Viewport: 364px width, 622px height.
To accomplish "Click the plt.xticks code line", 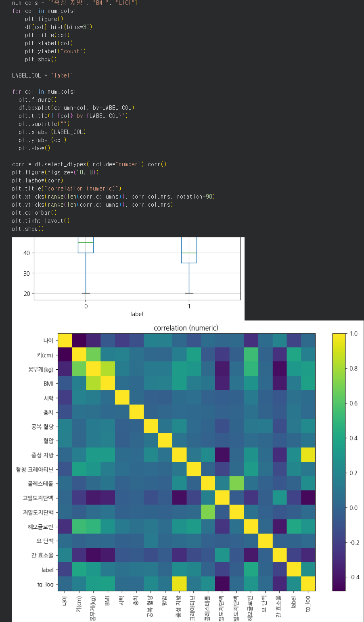I will point(113,197).
